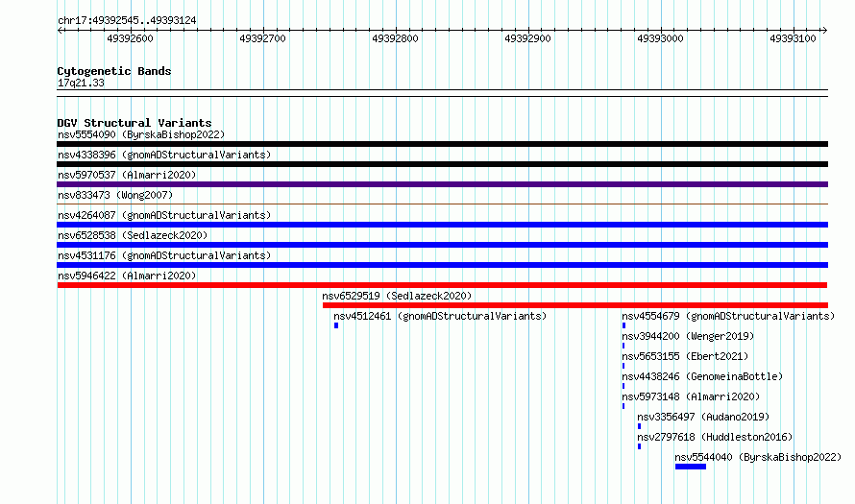Click the DGV Structural Variants track title

click(134, 123)
